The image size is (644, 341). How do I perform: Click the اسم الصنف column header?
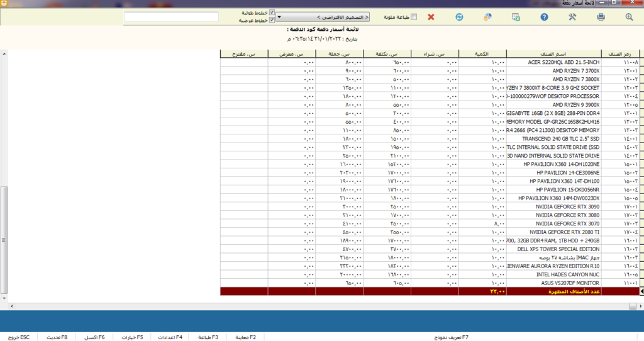tap(553, 54)
